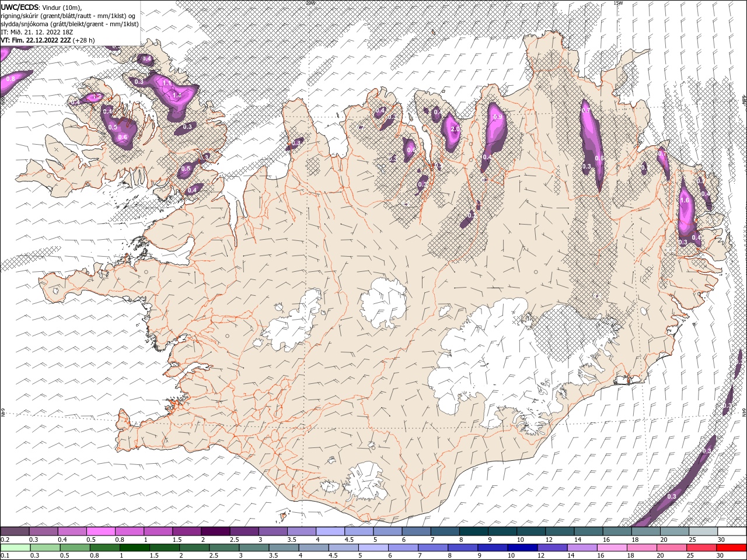The height and width of the screenshot is (560, 747).
Task: Pick the deep blue lower swatch starting at 10
Action: (x=522, y=548)
